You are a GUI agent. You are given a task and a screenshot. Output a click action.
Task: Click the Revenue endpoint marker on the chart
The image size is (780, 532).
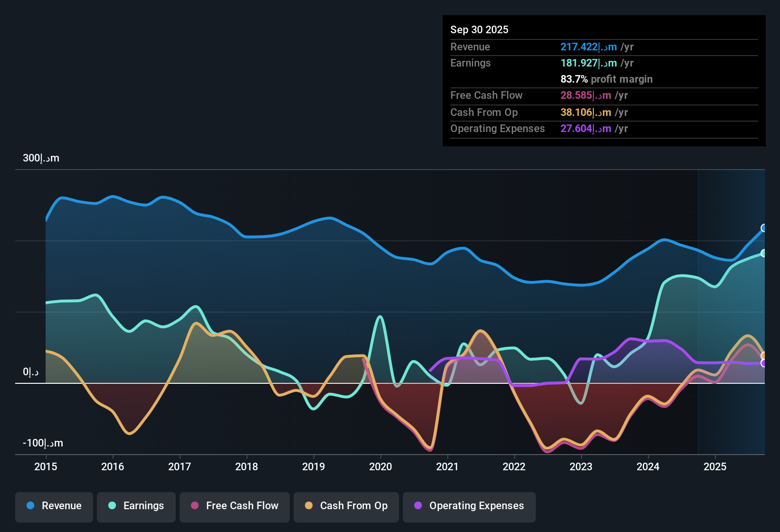coord(764,228)
